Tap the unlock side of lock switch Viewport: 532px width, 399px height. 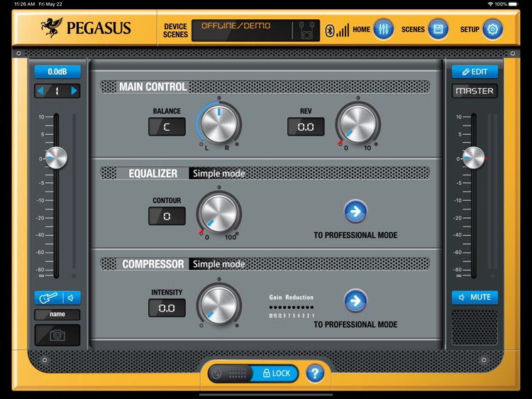(x=231, y=373)
